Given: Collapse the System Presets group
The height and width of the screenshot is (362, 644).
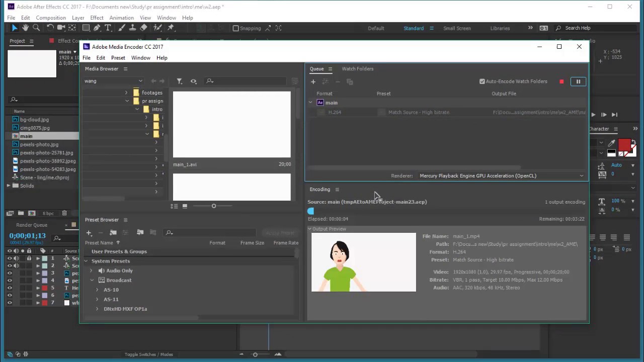Looking at the screenshot, I should [x=86, y=261].
